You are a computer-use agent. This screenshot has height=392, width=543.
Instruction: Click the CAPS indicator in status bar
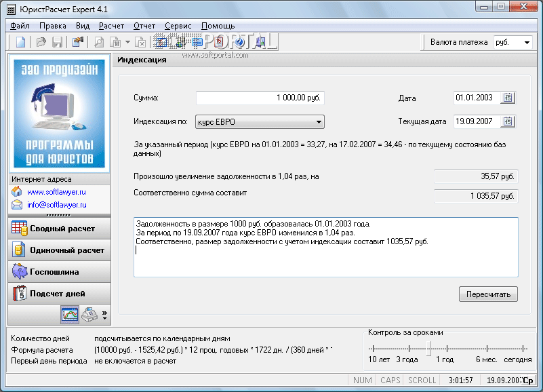390,380
